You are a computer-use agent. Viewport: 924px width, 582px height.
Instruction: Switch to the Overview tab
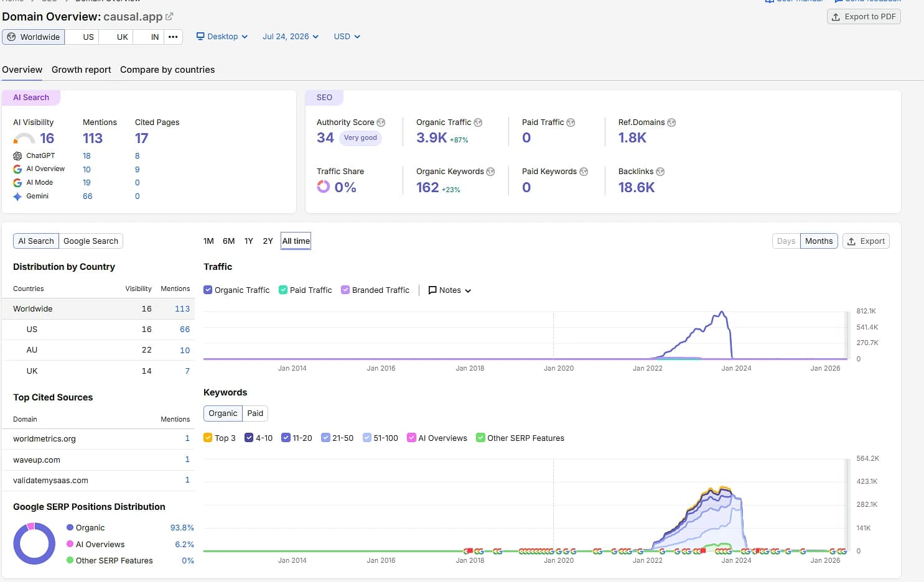[x=22, y=70]
